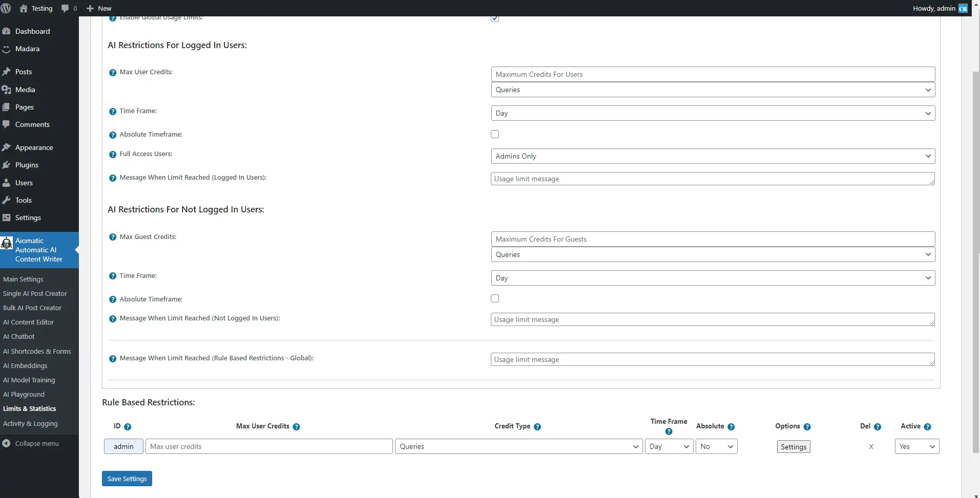Image resolution: width=980 pixels, height=498 pixels.
Task: Focus the Maximum Credits For Users field
Action: click(713, 74)
